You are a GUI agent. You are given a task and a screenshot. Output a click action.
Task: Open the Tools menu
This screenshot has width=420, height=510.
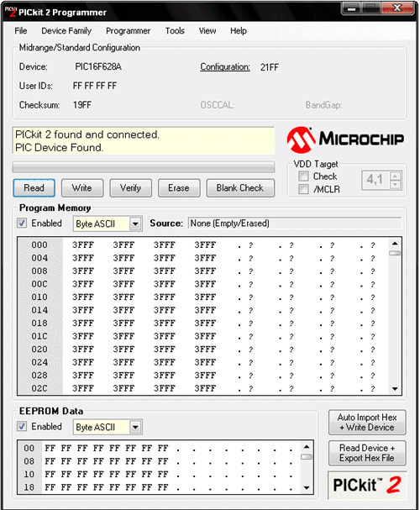point(175,31)
